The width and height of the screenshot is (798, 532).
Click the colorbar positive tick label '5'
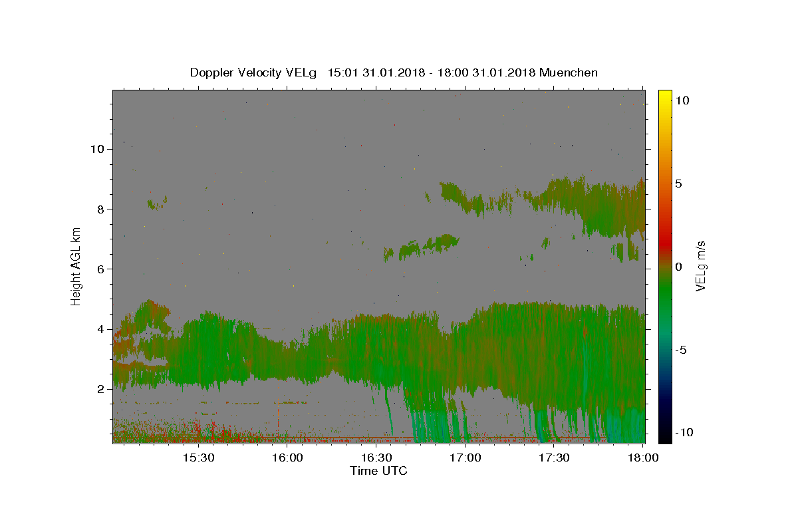pyautogui.click(x=678, y=184)
